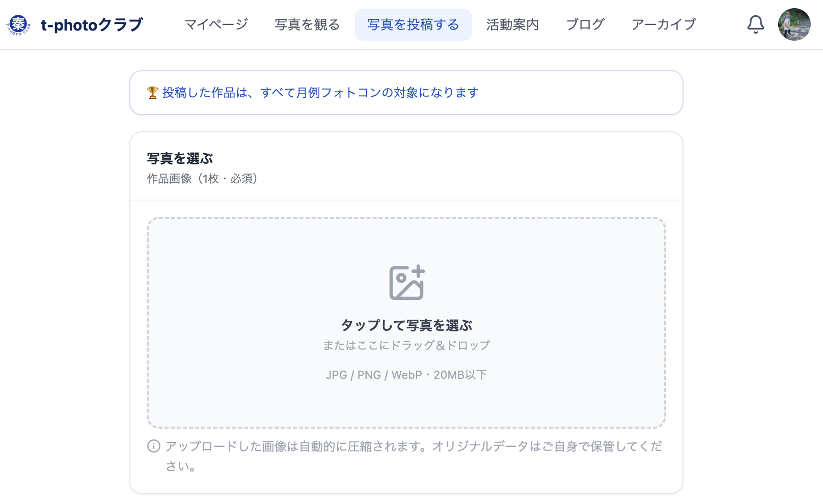Viewport: 823px width, 504px height.
Task: Open the user profile avatar
Action: (x=794, y=24)
